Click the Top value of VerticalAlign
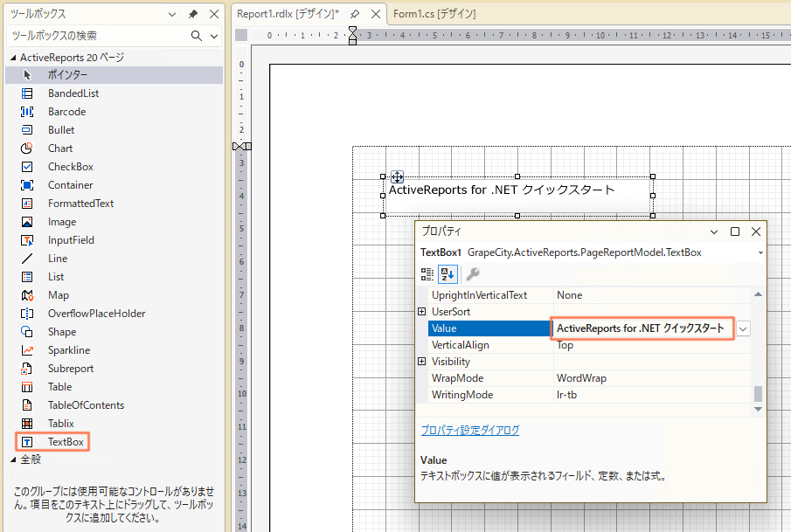The height and width of the screenshot is (532, 791). tap(565, 345)
